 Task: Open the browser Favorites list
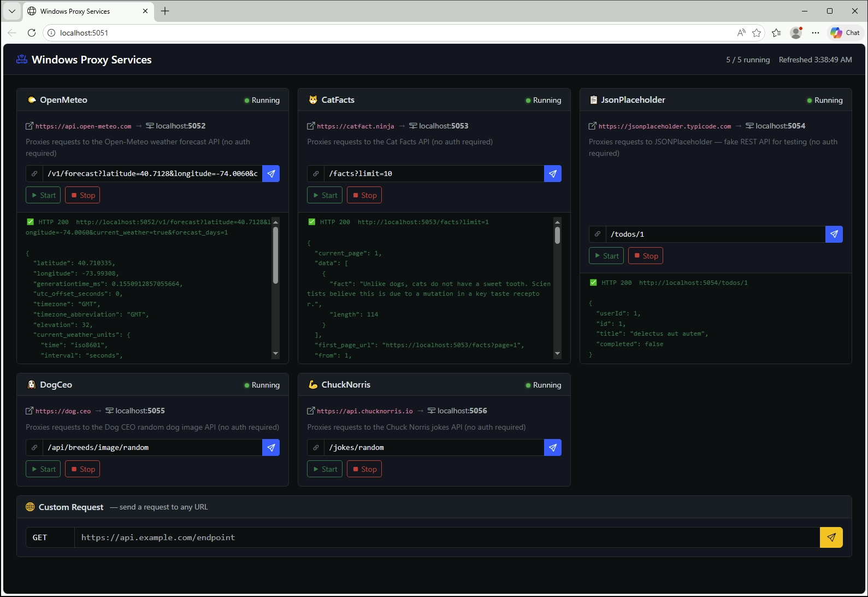click(776, 33)
